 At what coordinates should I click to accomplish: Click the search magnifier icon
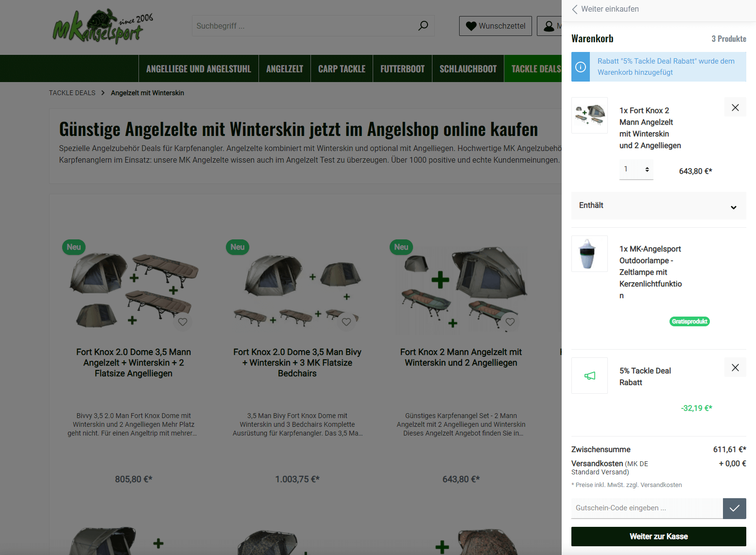pos(423,26)
